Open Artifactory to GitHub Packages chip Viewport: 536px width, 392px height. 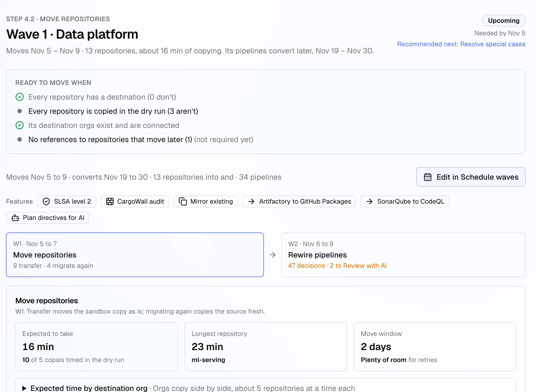click(299, 202)
